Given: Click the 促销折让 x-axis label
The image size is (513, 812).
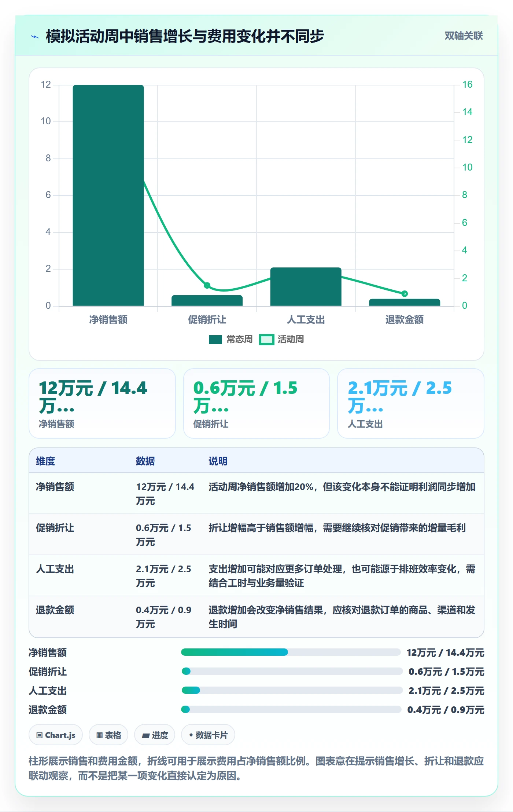Looking at the screenshot, I should [207, 319].
